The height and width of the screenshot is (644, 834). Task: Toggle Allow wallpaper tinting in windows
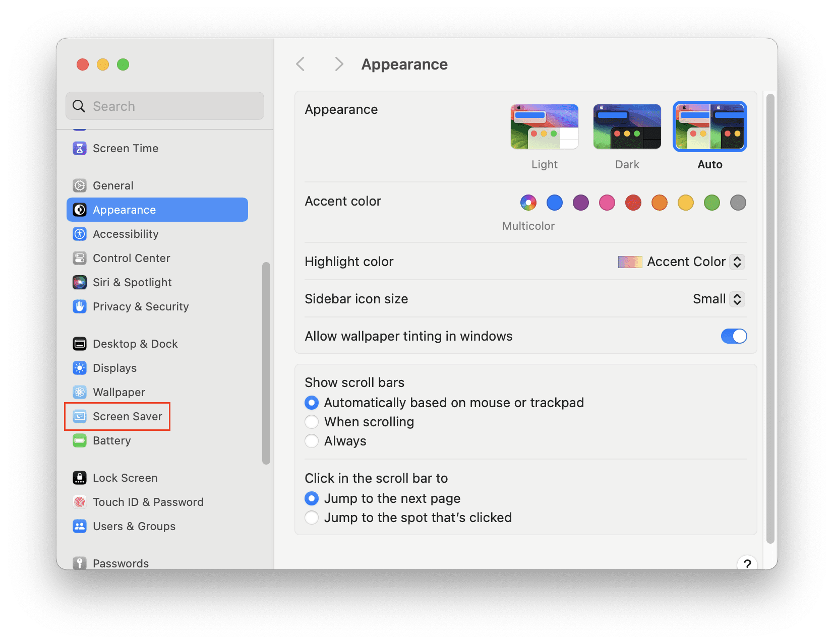click(734, 336)
